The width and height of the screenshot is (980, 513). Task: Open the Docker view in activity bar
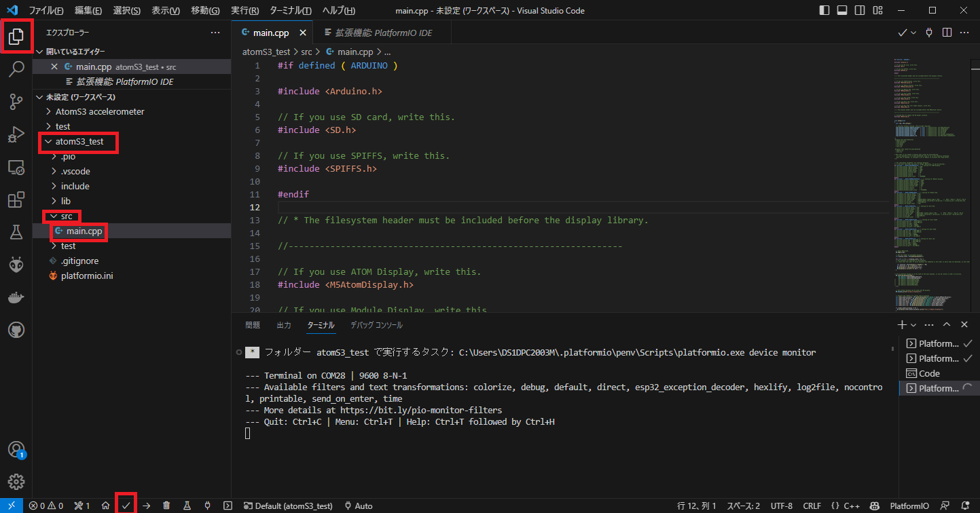[16, 297]
